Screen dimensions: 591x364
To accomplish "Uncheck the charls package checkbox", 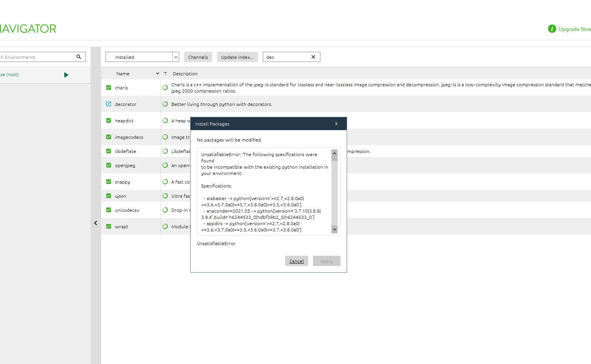I will (108, 87).
